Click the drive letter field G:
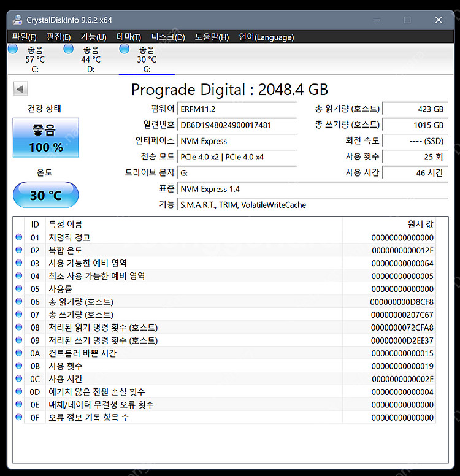The width and height of the screenshot is (460, 476). click(x=237, y=173)
